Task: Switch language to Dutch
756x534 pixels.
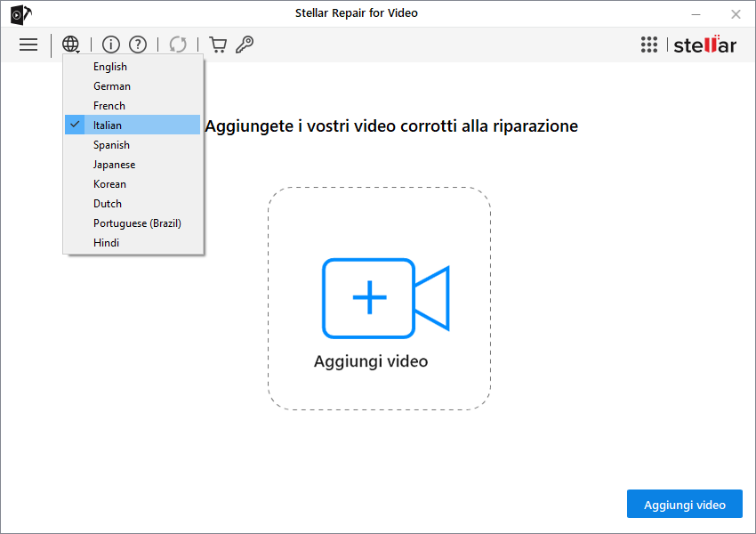Action: coord(133,204)
